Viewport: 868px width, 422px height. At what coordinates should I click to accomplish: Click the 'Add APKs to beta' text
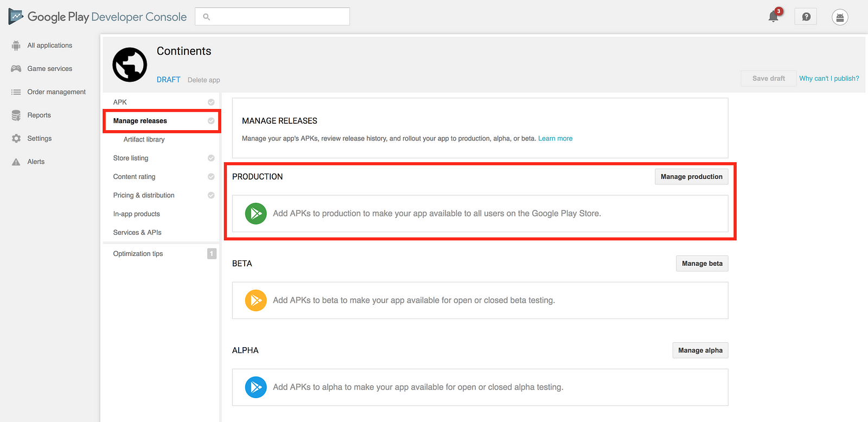[414, 300]
